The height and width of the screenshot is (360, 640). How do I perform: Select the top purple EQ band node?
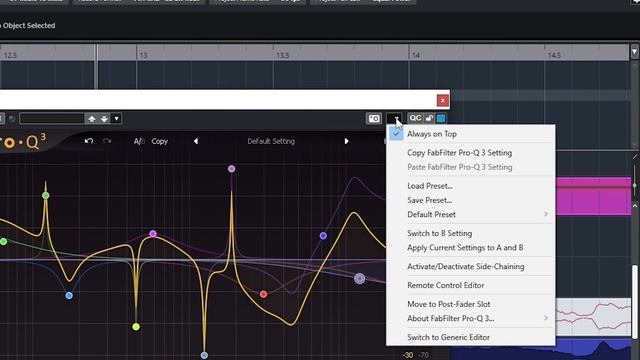point(231,169)
